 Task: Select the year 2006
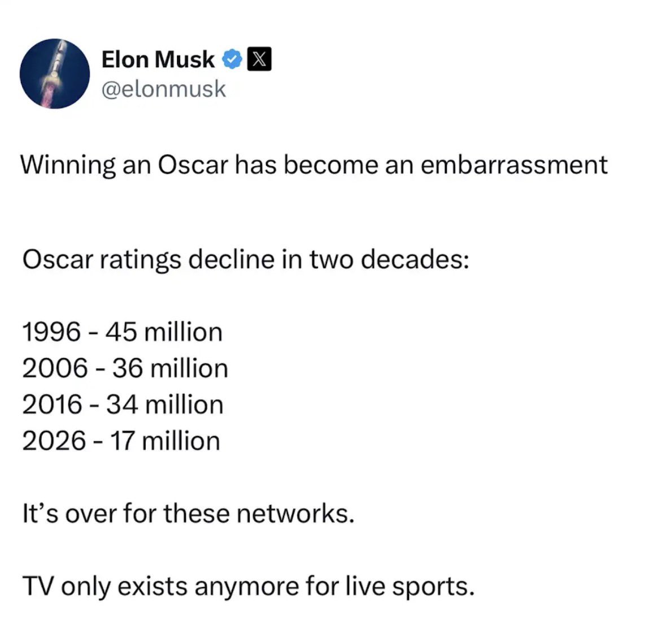coord(55,368)
